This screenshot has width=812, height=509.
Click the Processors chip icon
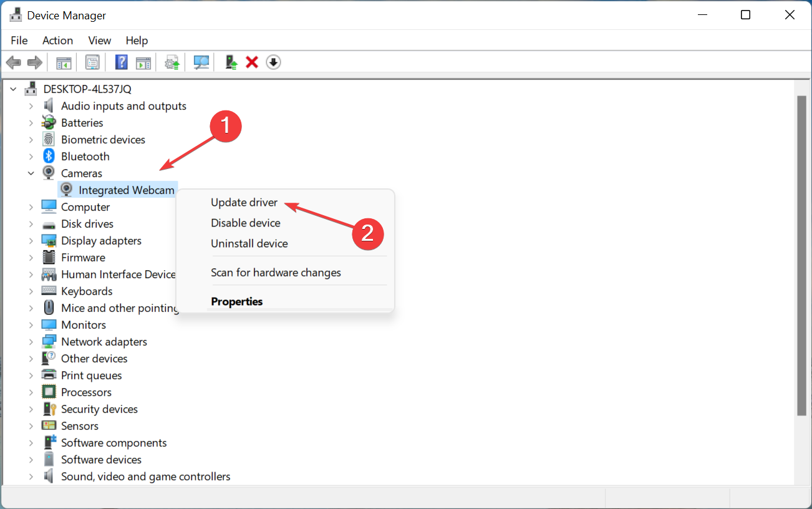point(49,392)
